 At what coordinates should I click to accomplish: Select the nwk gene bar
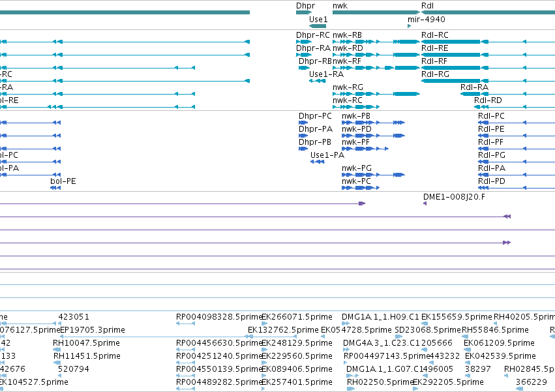pos(376,12)
